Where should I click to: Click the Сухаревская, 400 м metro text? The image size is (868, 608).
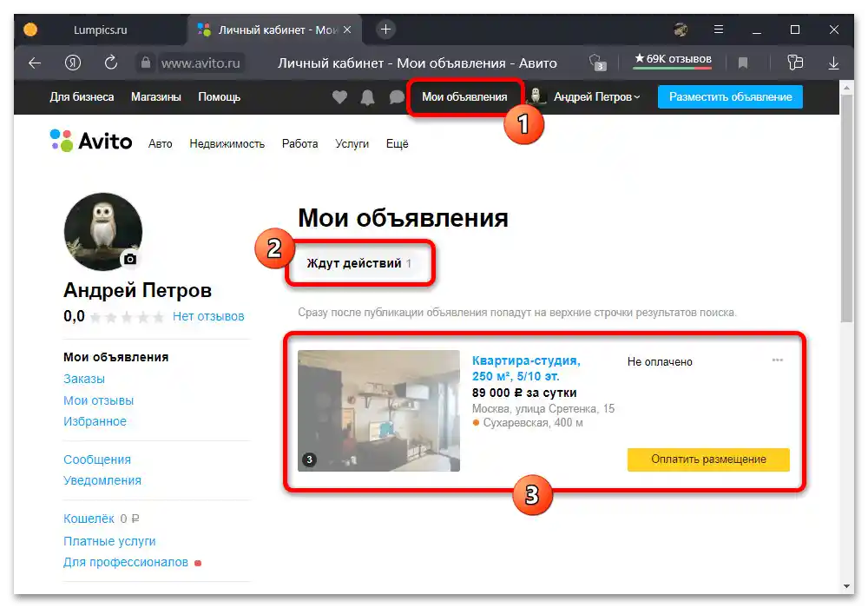tap(533, 423)
